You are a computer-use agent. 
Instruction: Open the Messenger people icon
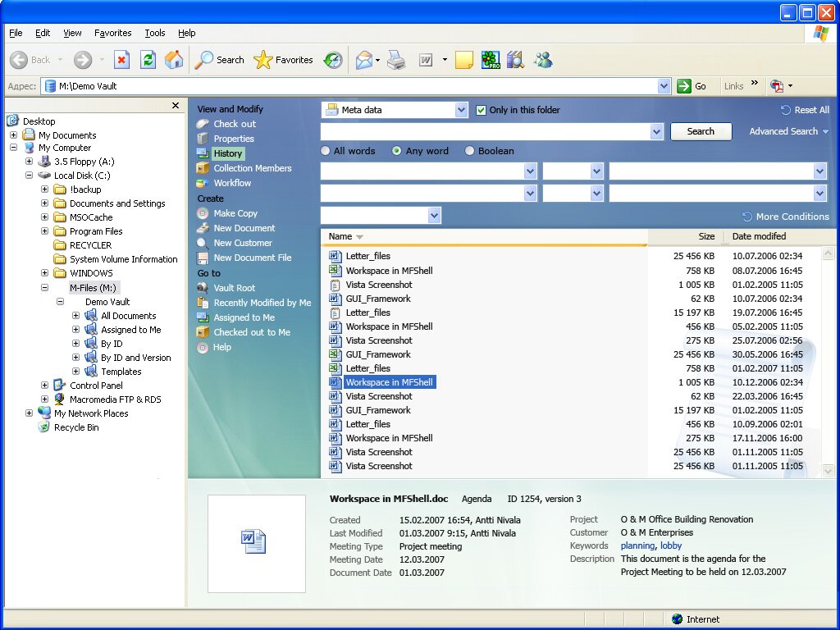tap(543, 60)
